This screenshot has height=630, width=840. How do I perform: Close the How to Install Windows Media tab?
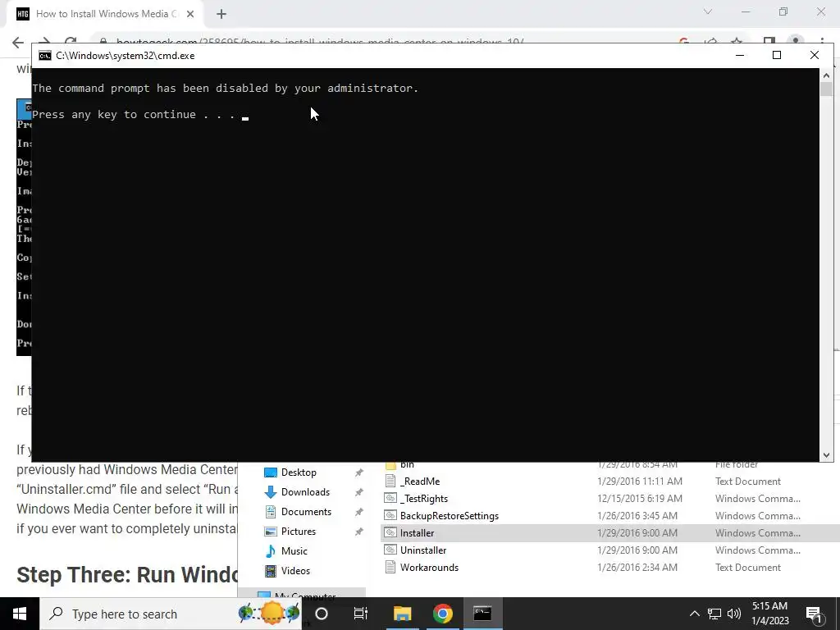pos(190,14)
